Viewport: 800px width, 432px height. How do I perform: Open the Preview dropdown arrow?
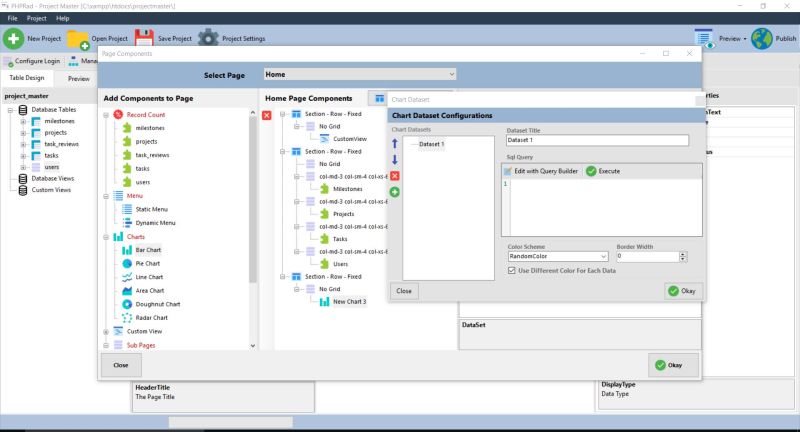pyautogui.click(x=744, y=39)
